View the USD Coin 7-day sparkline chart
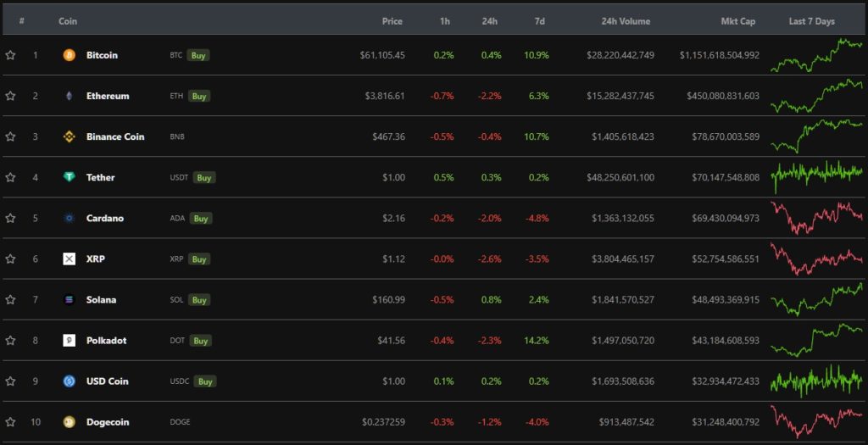The image size is (868, 445). point(816,381)
